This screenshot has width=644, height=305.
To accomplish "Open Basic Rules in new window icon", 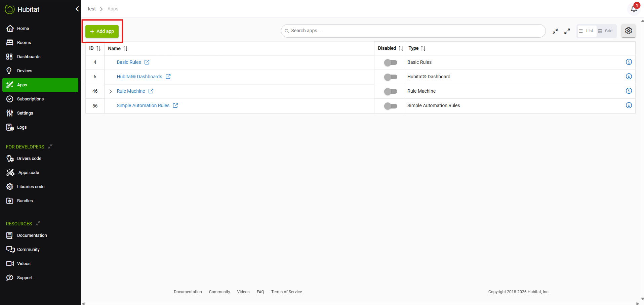I will point(147,62).
